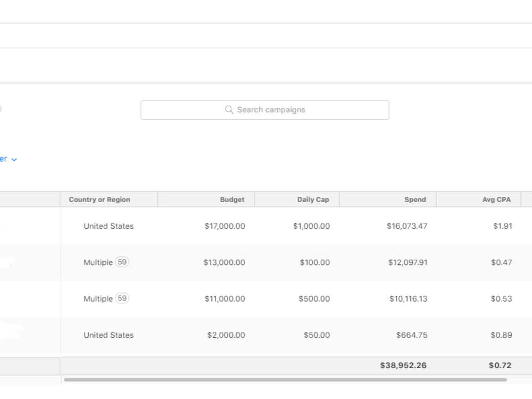Click the total spend $38,952.26

click(403, 365)
